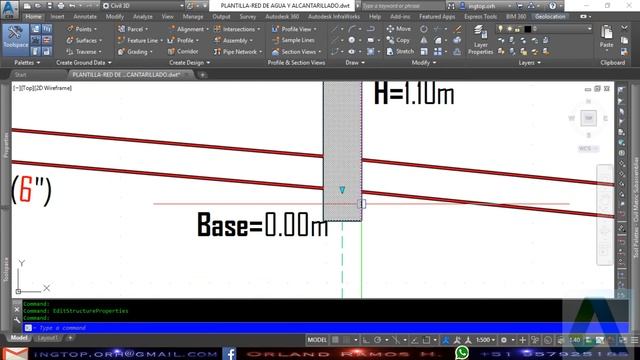Open the Express Tools ribbon tab
Viewport: 640px width, 360px height.
pyautogui.click(x=480, y=17)
